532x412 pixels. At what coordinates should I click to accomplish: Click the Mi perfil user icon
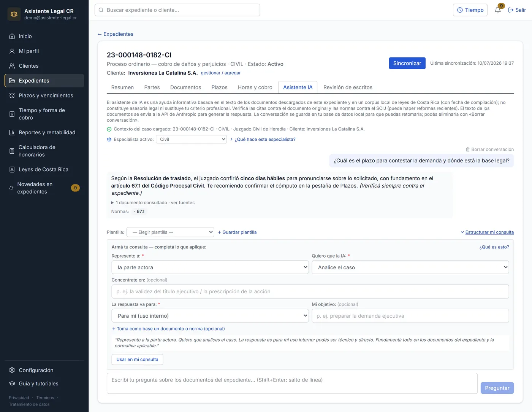pyautogui.click(x=12, y=51)
